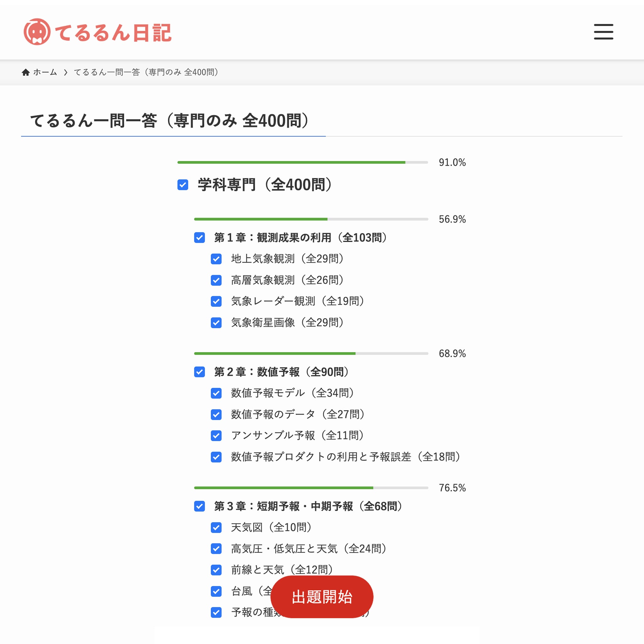Deselect アンサンブル予報 checkbox
644x644 pixels.
(x=216, y=435)
